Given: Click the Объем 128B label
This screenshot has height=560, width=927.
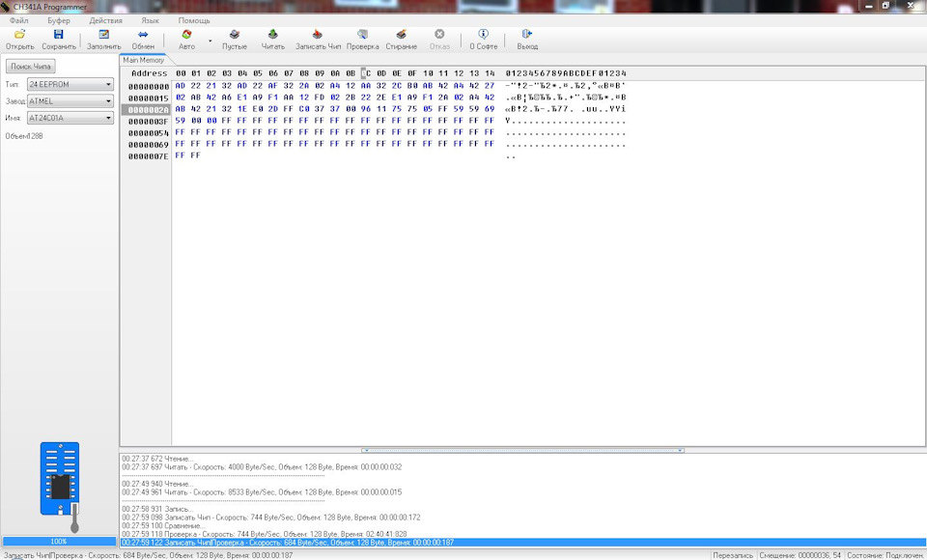Looking at the screenshot, I should click(24, 136).
